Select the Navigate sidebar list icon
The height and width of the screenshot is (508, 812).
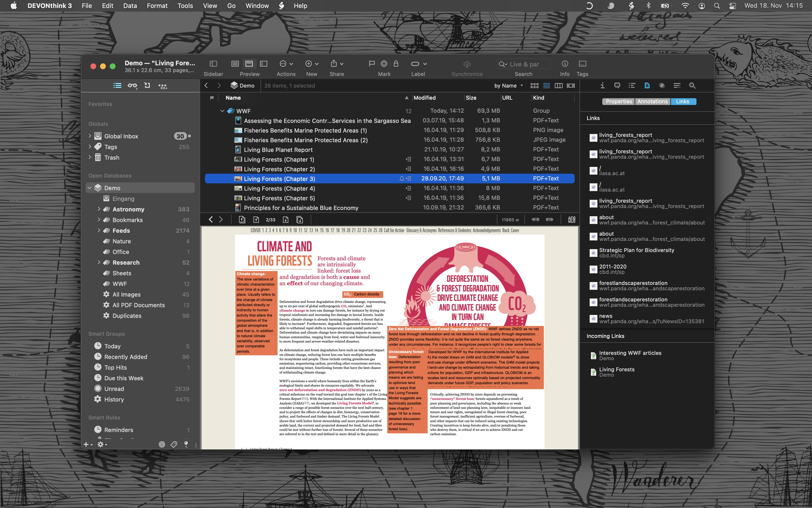117,86
